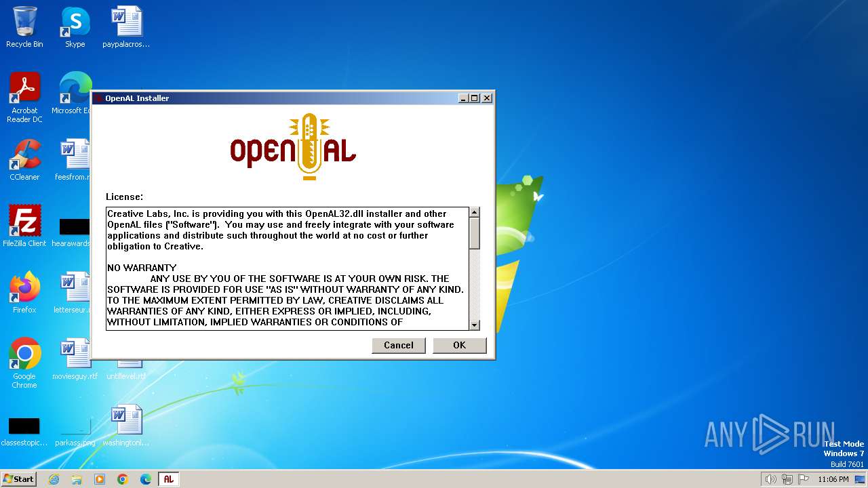Click the license scrollbar thumb
868x488 pixels.
[x=475, y=233]
